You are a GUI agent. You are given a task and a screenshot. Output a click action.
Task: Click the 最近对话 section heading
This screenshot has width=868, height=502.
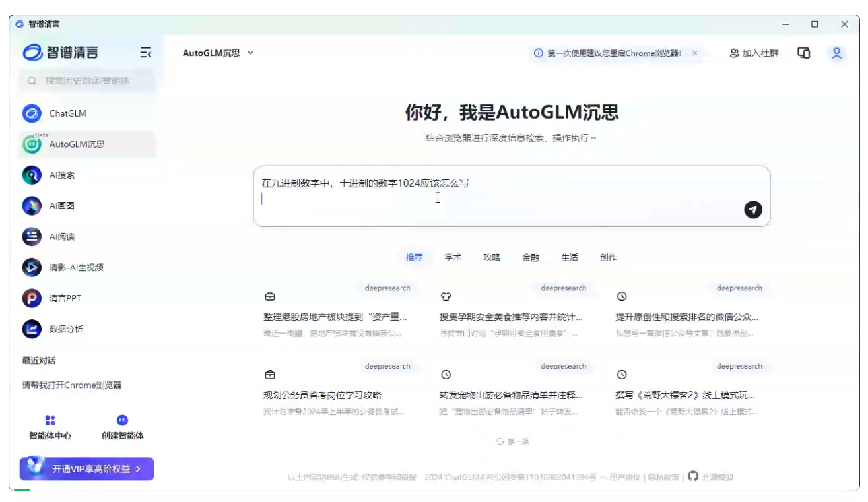tap(39, 360)
